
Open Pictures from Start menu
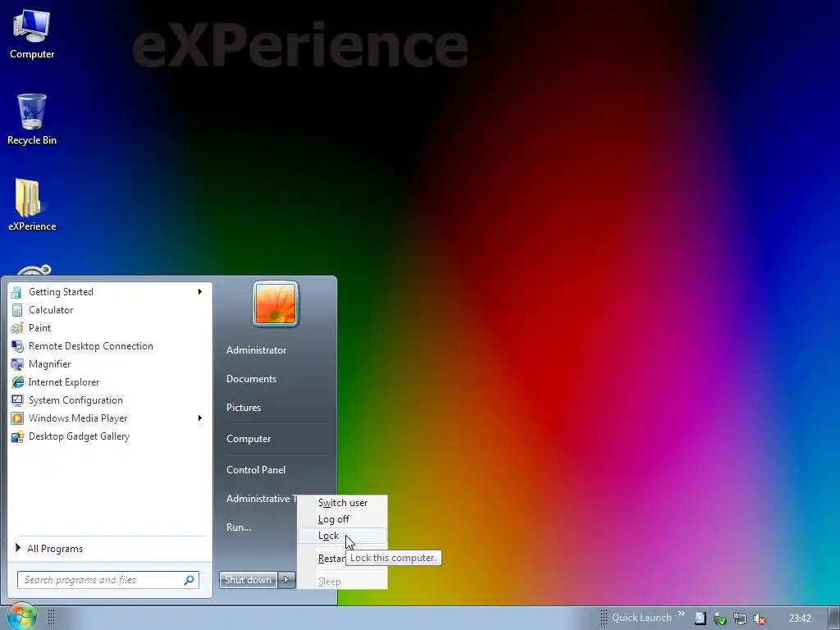[244, 408]
